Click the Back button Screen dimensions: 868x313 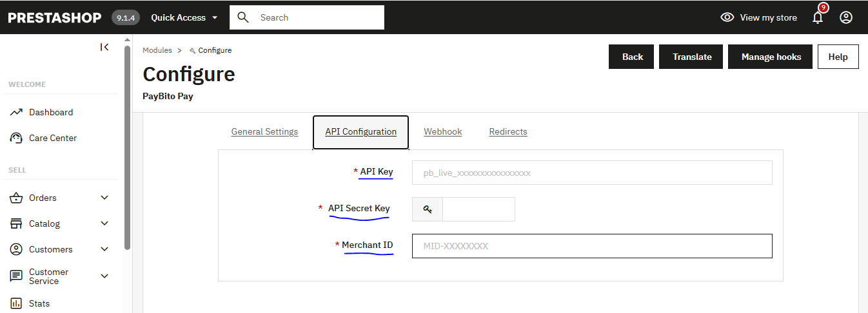632,57
